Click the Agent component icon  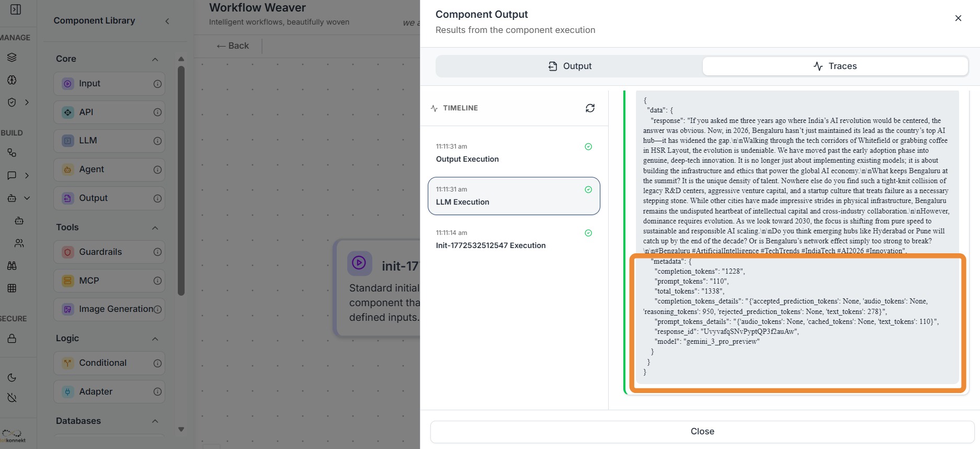pyautogui.click(x=68, y=170)
